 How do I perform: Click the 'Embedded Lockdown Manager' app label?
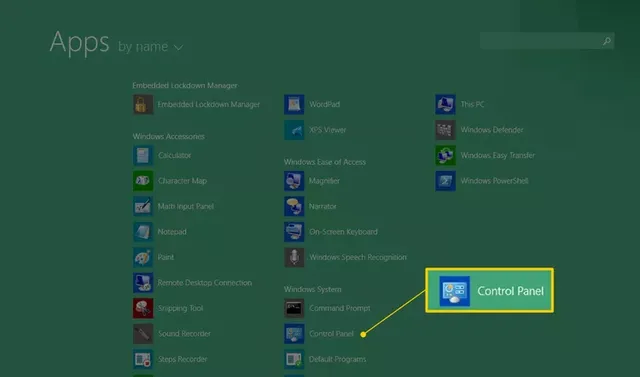pyautogui.click(x=209, y=104)
